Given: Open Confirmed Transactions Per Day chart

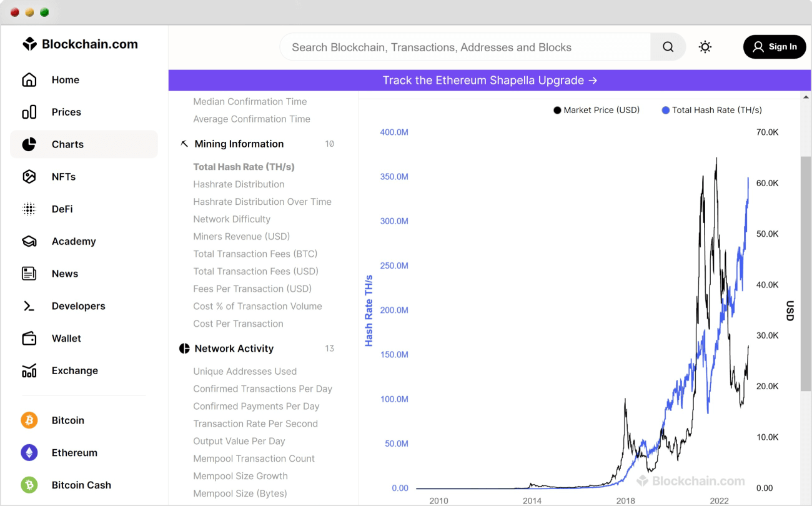Looking at the screenshot, I should click(x=262, y=389).
